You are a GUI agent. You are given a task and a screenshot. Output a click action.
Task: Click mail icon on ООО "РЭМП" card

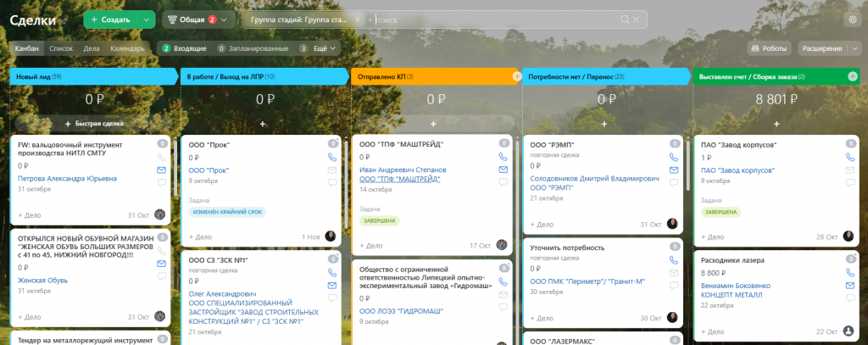pyautogui.click(x=673, y=170)
